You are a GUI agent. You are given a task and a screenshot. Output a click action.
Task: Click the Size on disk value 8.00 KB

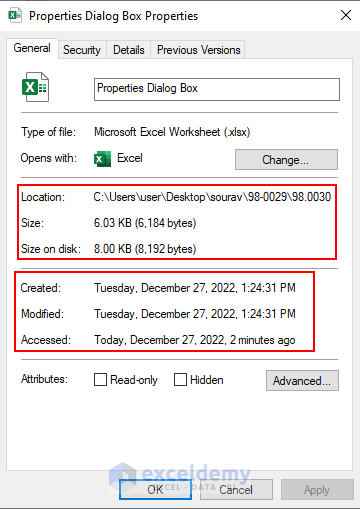point(145,249)
